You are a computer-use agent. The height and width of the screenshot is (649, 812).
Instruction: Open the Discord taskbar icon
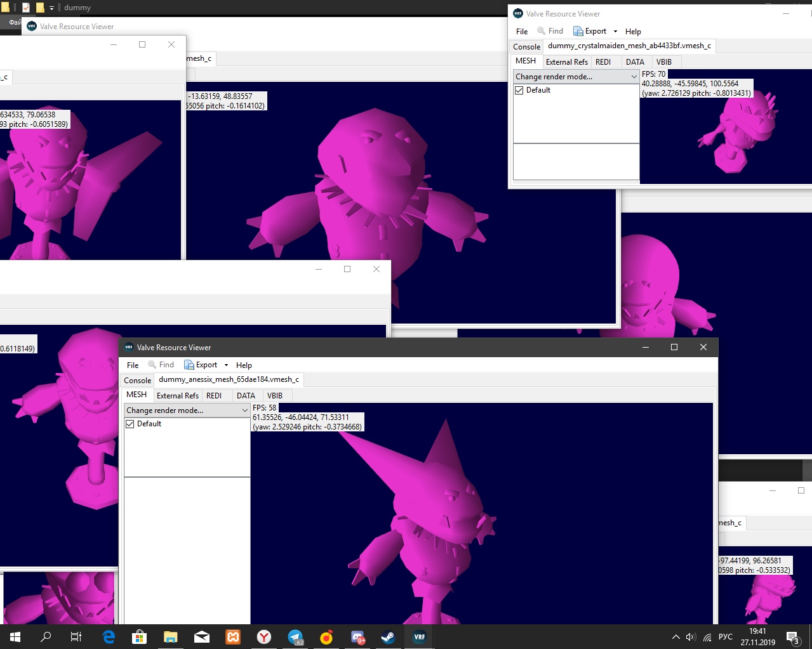tap(357, 637)
